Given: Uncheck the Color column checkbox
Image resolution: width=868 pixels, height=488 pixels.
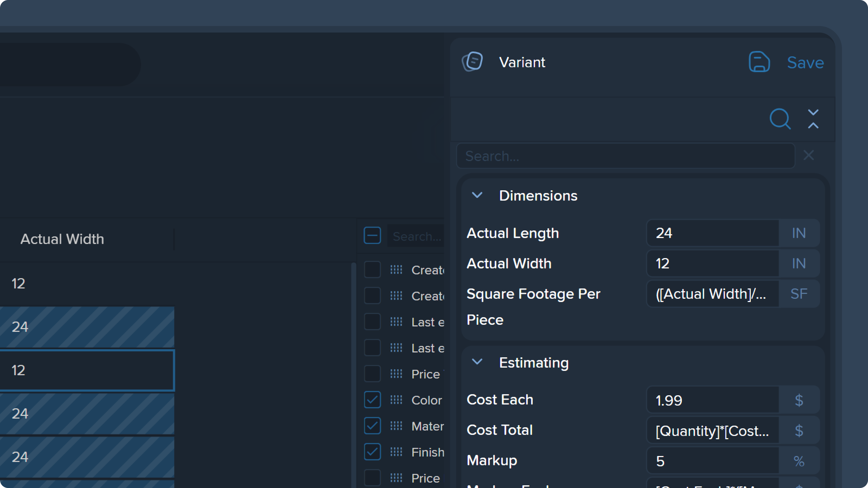Looking at the screenshot, I should click(x=372, y=400).
